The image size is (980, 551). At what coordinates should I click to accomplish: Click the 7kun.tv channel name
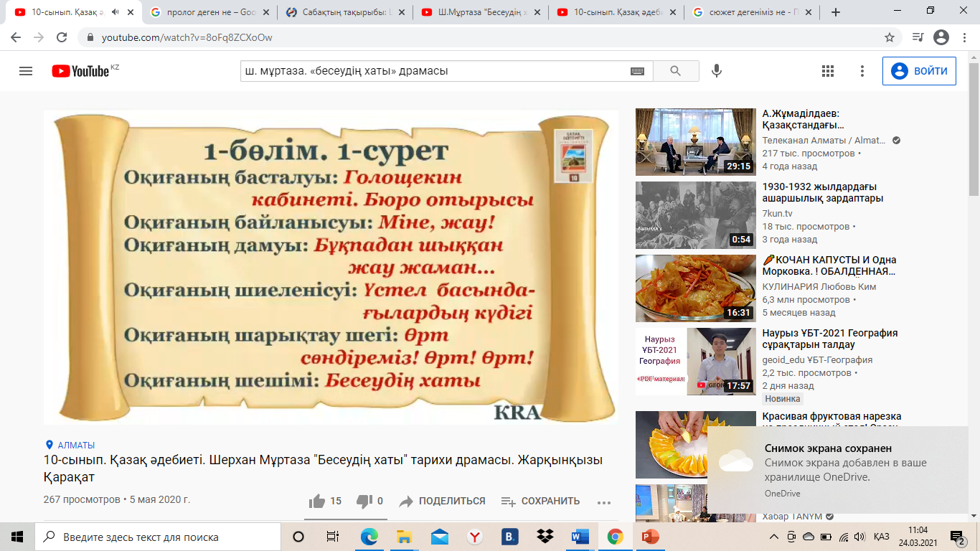click(777, 214)
